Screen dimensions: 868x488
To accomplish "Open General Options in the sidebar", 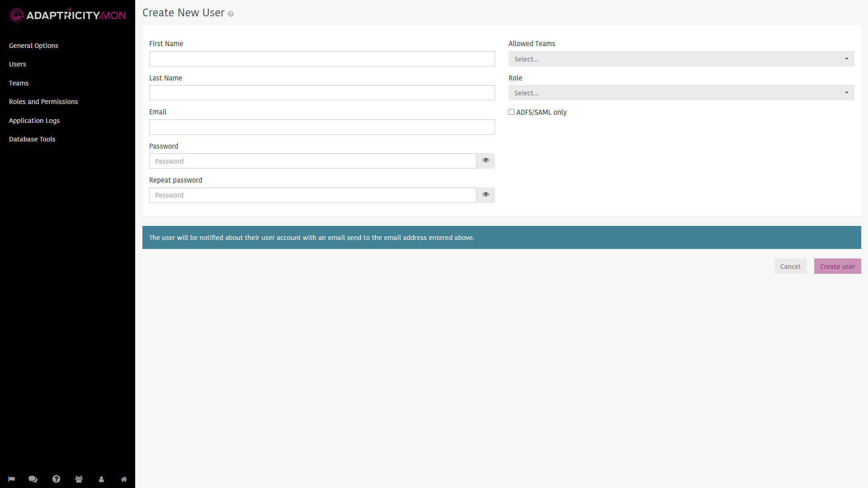I will coord(33,46).
